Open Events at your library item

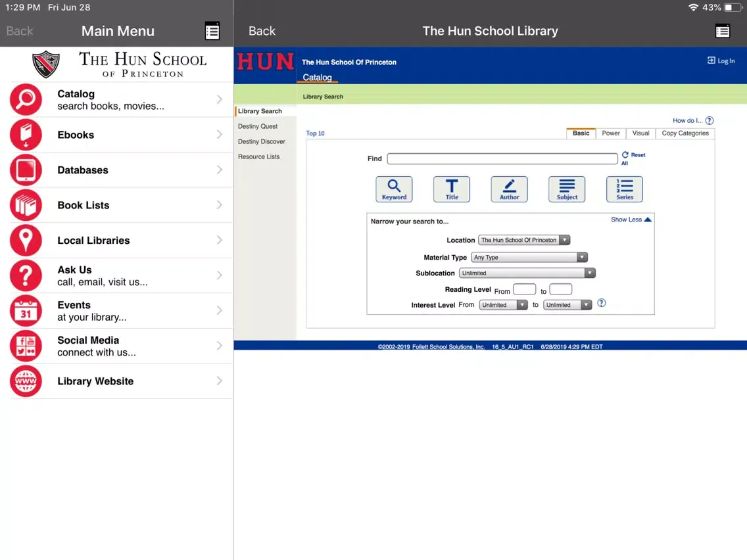[x=117, y=311]
